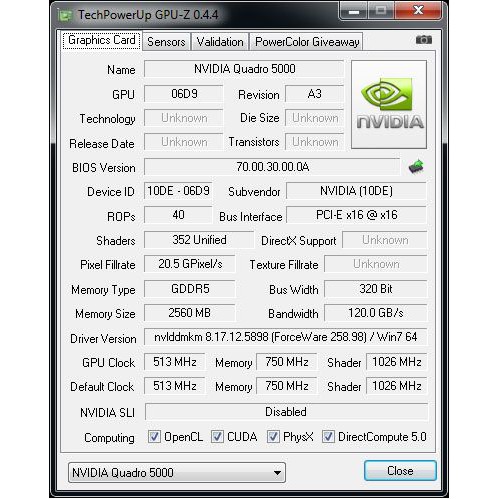Screen dimensions: 499x499
Task: Toggle the DirectCompute 5.0 checkbox
Action: [328, 437]
